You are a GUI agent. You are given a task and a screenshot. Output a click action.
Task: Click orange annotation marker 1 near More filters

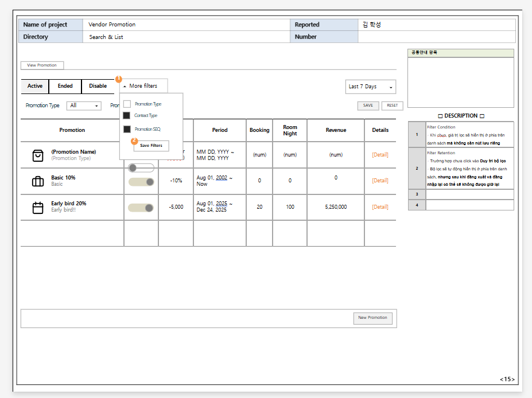(x=119, y=79)
